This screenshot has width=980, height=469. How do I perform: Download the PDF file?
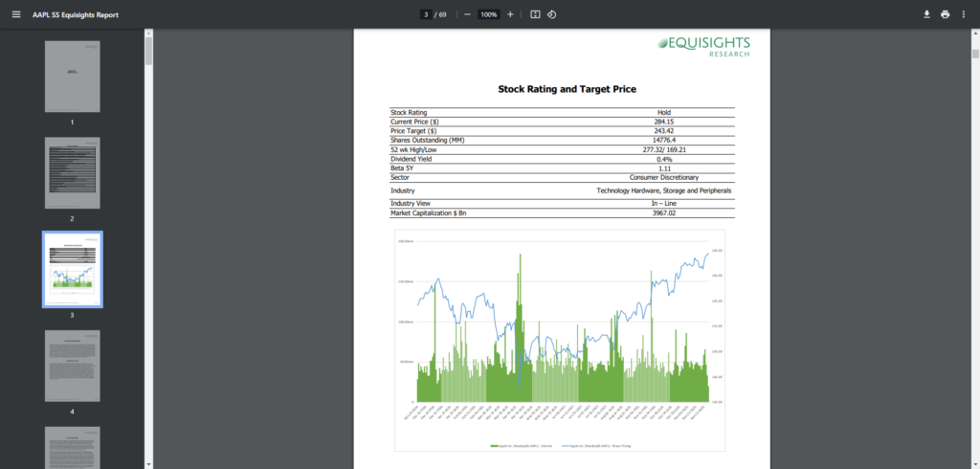point(926,14)
